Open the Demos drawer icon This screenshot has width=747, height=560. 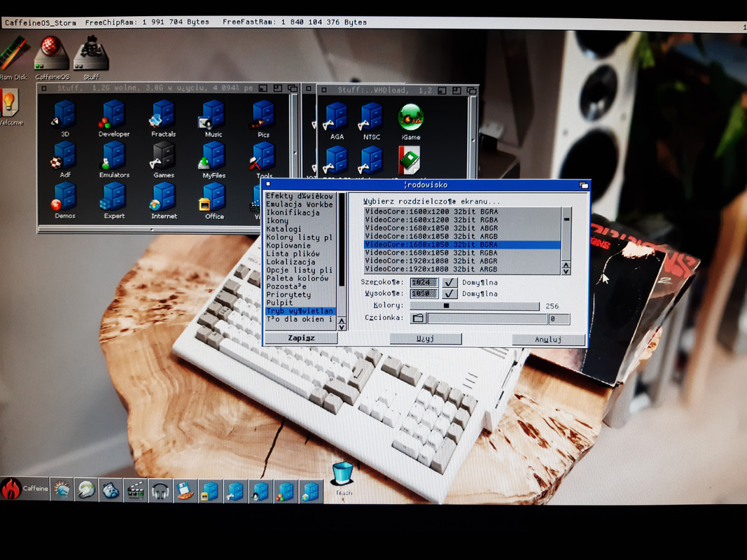coord(65,196)
